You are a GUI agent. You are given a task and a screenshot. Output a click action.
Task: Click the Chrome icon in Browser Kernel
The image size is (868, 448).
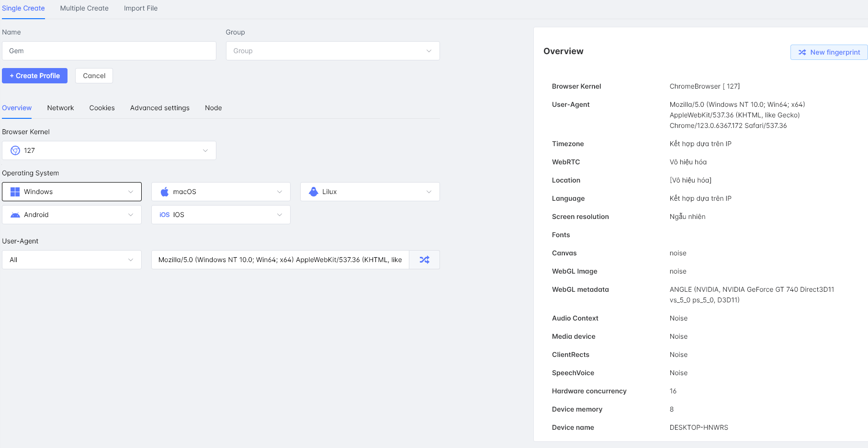pos(15,150)
